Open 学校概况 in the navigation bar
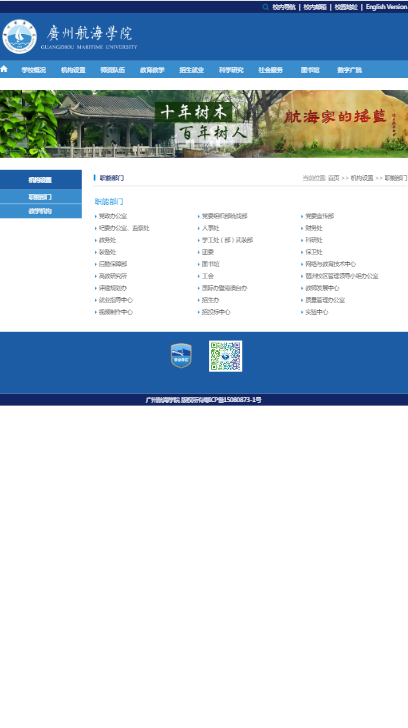408x728 pixels. (34, 70)
